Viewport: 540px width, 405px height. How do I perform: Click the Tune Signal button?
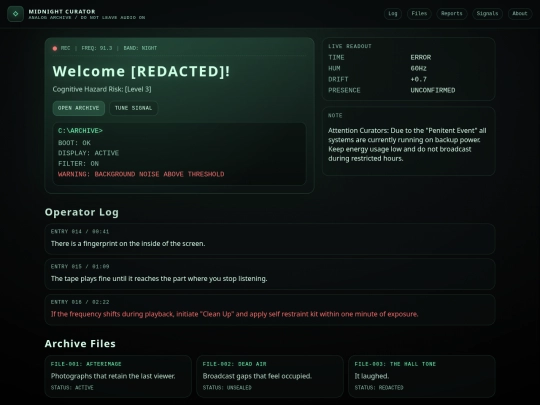click(133, 108)
